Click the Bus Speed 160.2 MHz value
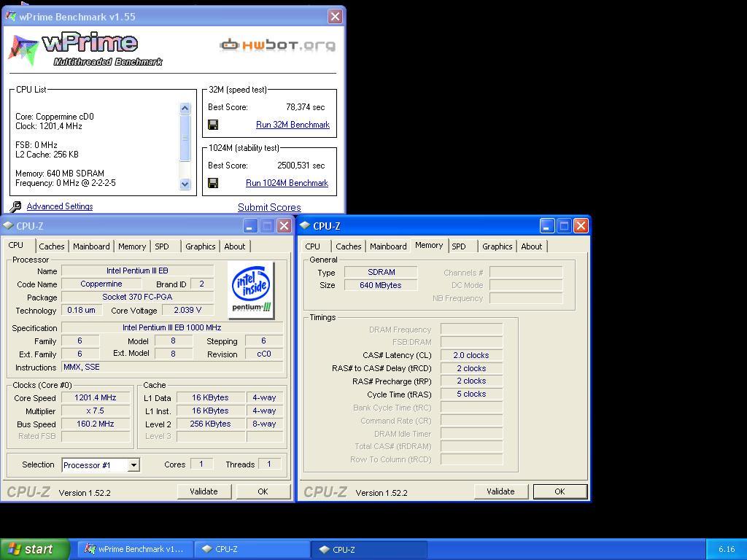This screenshot has width=747, height=560. [96, 424]
